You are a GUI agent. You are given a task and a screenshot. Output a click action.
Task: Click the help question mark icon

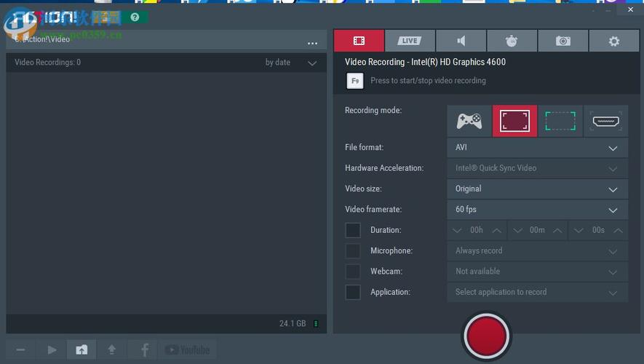pos(135,17)
